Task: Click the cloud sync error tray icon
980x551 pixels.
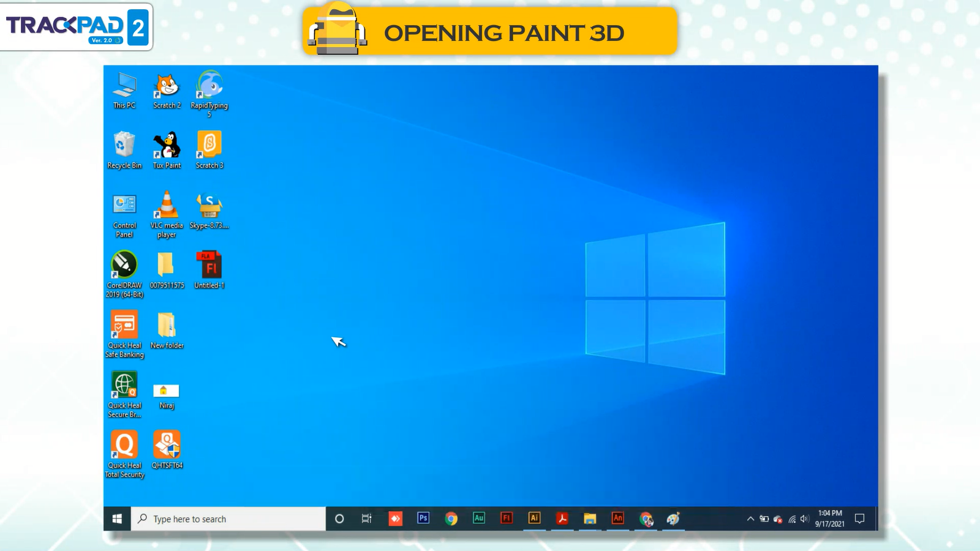Action: (778, 519)
